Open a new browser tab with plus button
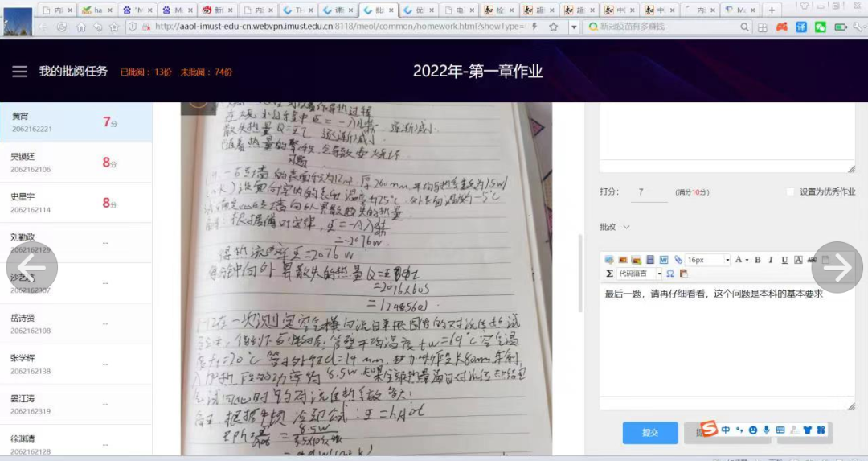 tap(772, 10)
